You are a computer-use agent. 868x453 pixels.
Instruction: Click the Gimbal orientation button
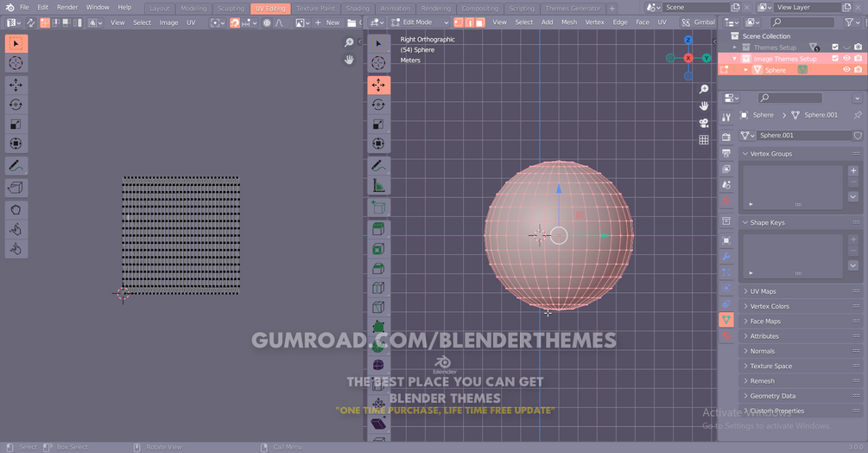pos(698,22)
